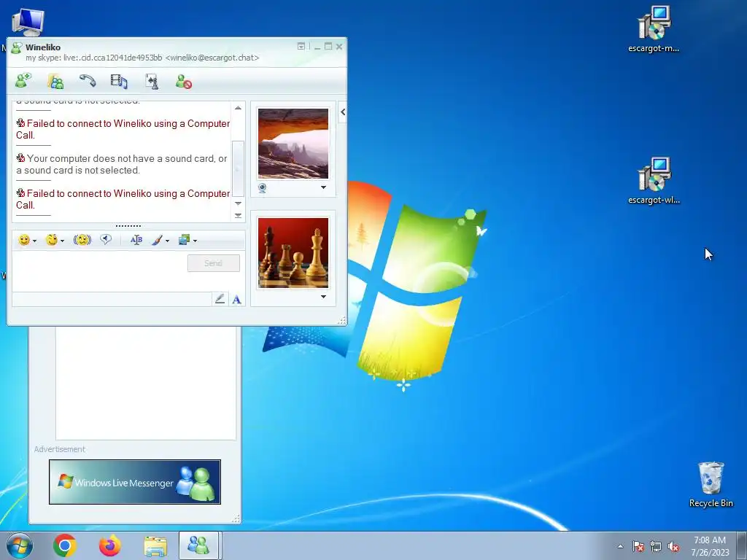Click the disabled Send button
The image size is (747, 560).
[214, 263]
